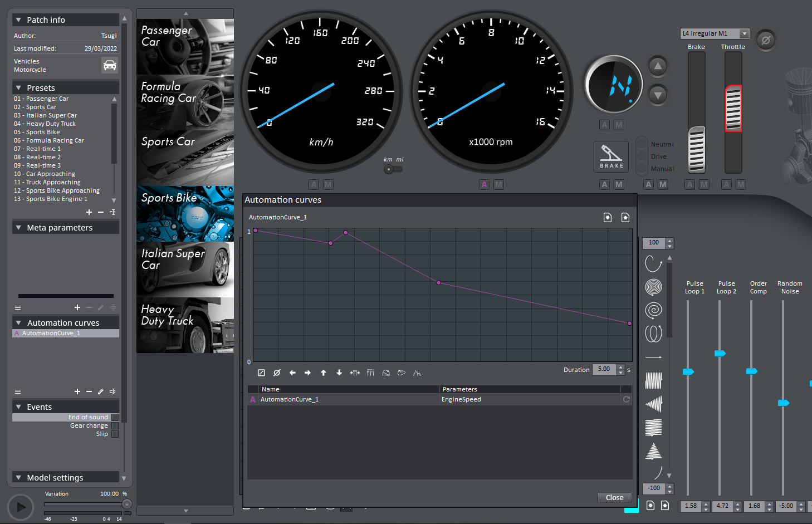The width and height of the screenshot is (812, 524).
Task: Select preset 13 - Sports Bike Engine 1
Action: 51,199
